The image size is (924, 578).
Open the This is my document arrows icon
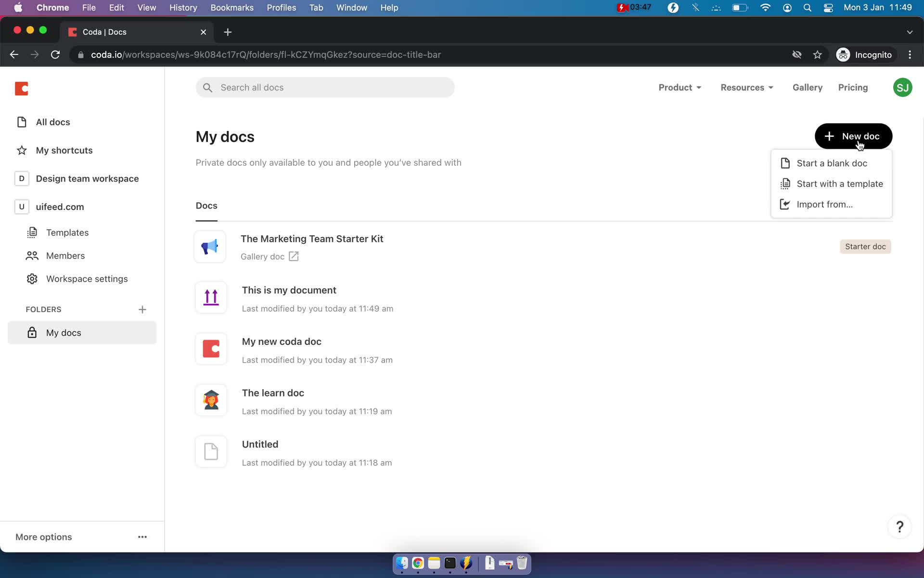tap(211, 298)
